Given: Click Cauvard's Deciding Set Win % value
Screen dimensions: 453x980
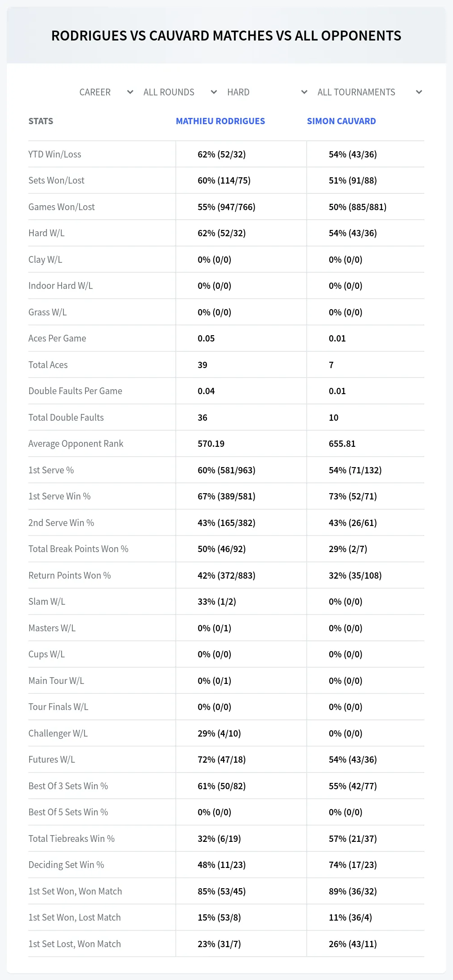Looking at the screenshot, I should [x=353, y=865].
